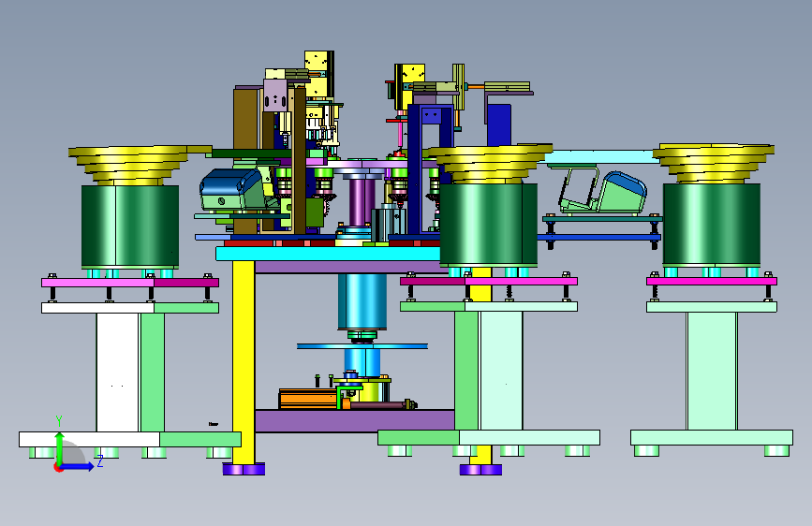The image size is (812, 526).
Task: Select the white pedestal column of left stand
Action: (118, 373)
